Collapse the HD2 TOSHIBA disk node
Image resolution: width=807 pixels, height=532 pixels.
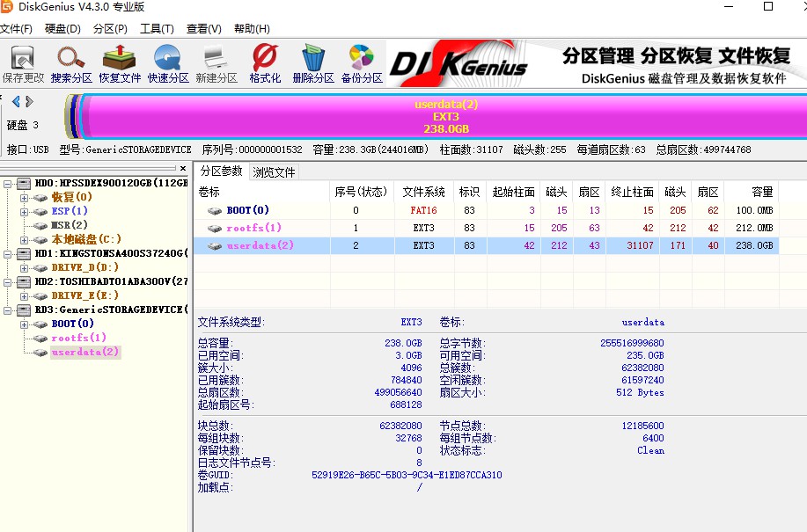(7, 282)
